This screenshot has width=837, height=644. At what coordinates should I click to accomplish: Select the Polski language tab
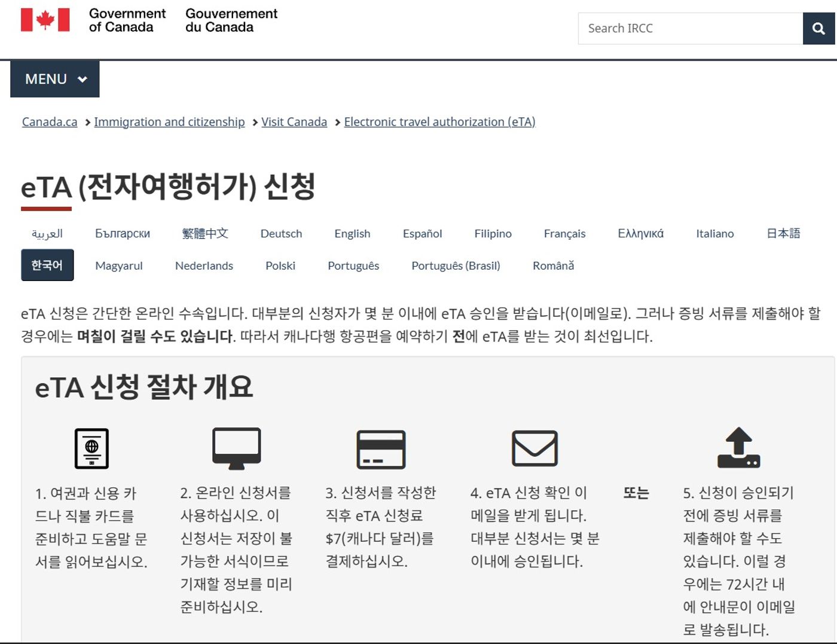coord(280,265)
